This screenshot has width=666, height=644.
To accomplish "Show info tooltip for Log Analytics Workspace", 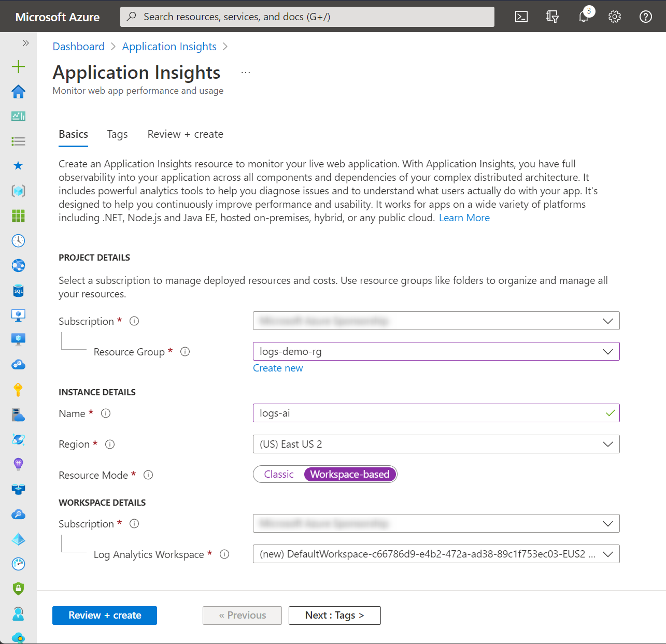I will (224, 554).
